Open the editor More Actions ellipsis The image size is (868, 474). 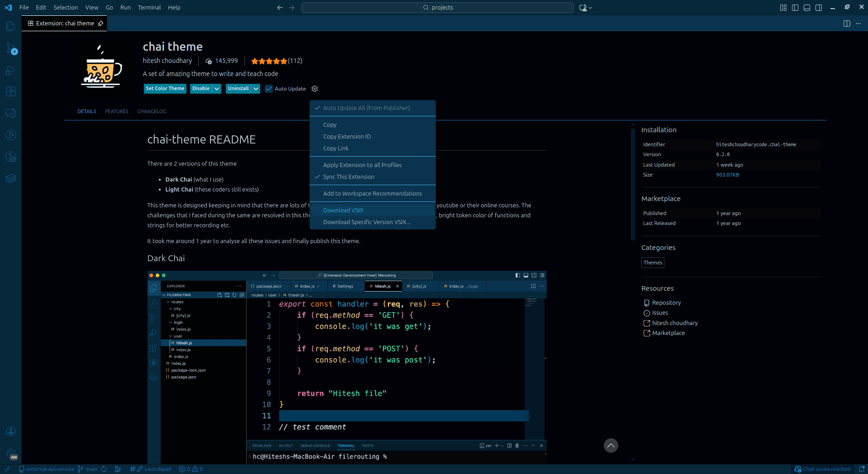coord(858,24)
